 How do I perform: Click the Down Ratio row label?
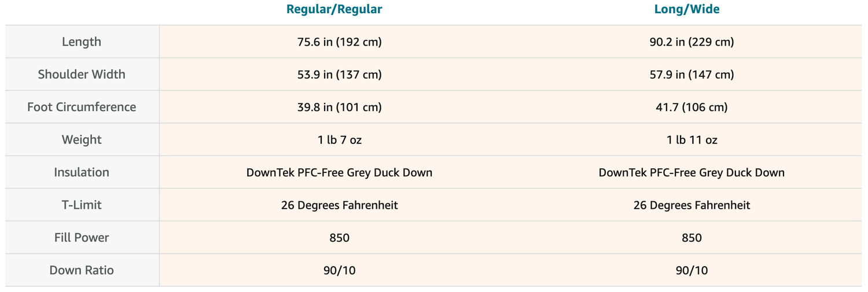[x=82, y=271]
